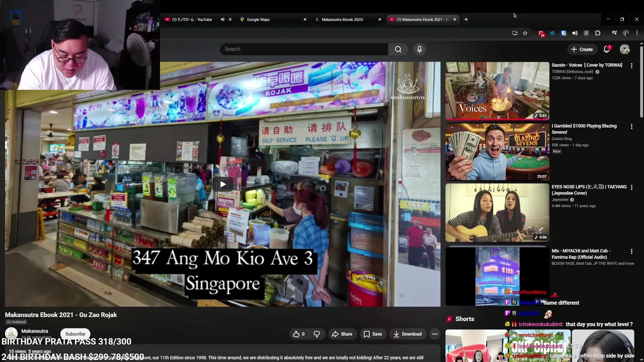The height and width of the screenshot is (362, 644).
Task: Switch to the モノクローム - YouTube tab
Action: [x=192, y=20]
